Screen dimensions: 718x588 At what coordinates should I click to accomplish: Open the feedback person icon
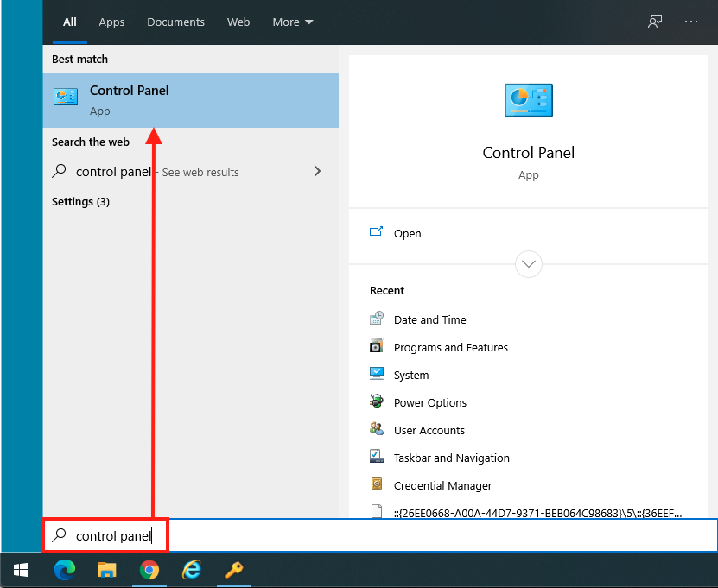[655, 22]
